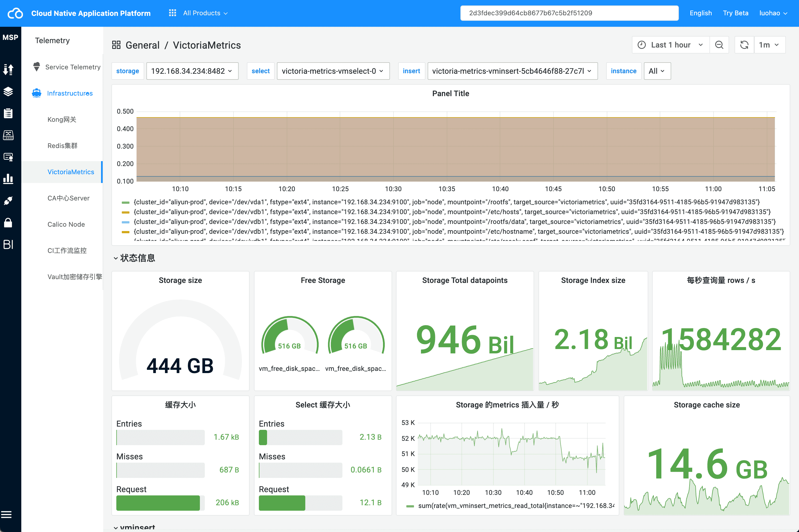Click blue swatch of /rootfs/data legend series

tap(126, 222)
